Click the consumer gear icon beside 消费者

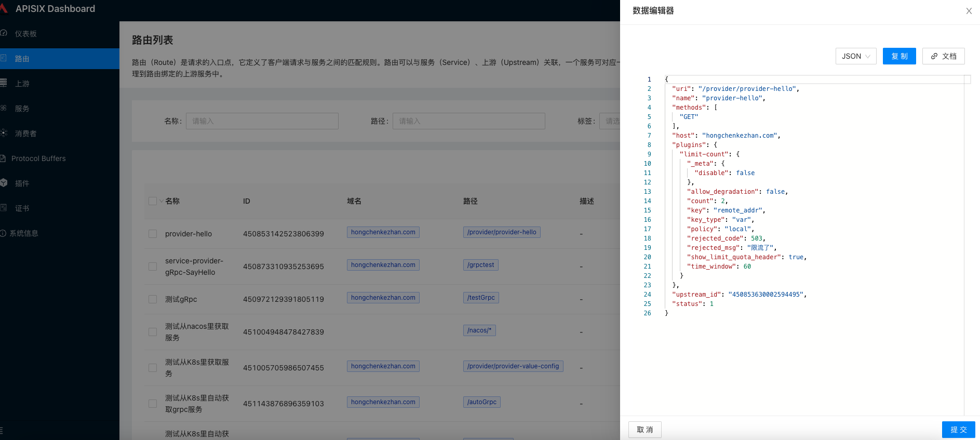click(3, 133)
